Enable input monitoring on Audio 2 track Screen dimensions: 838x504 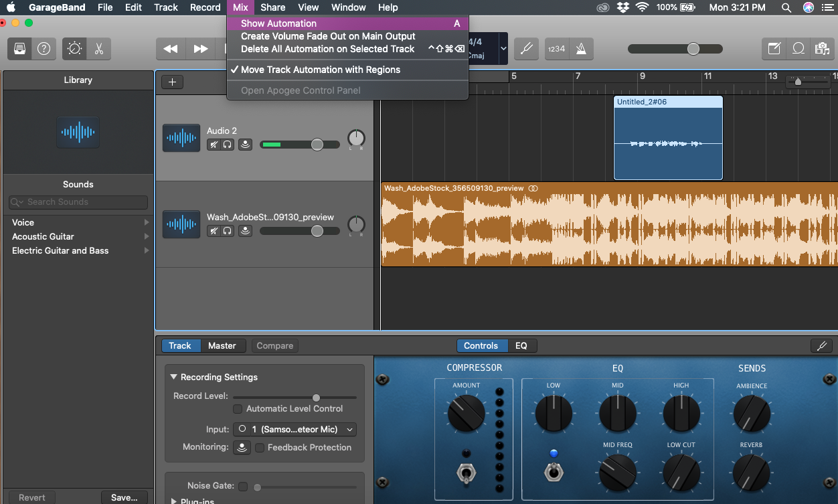point(246,145)
